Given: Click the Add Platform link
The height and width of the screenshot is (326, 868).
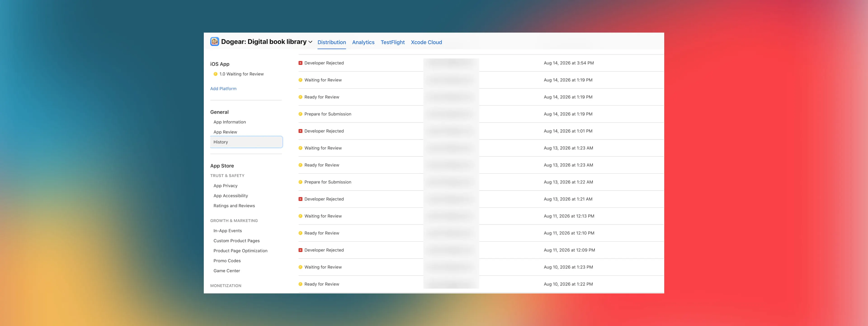Looking at the screenshot, I should [x=223, y=89].
